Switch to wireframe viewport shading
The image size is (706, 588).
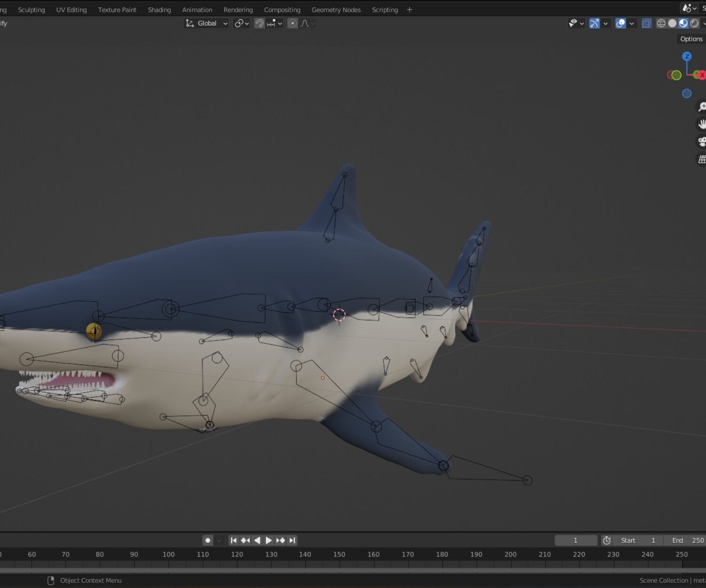[x=661, y=23]
